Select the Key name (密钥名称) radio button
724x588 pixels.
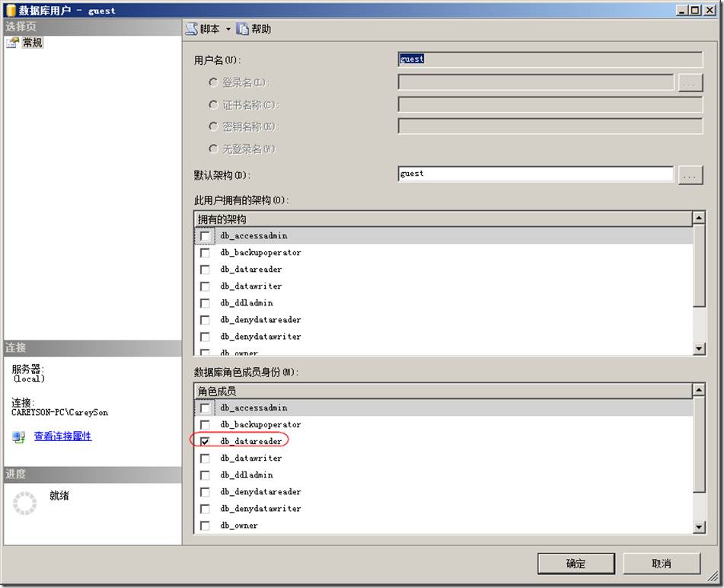pos(213,126)
